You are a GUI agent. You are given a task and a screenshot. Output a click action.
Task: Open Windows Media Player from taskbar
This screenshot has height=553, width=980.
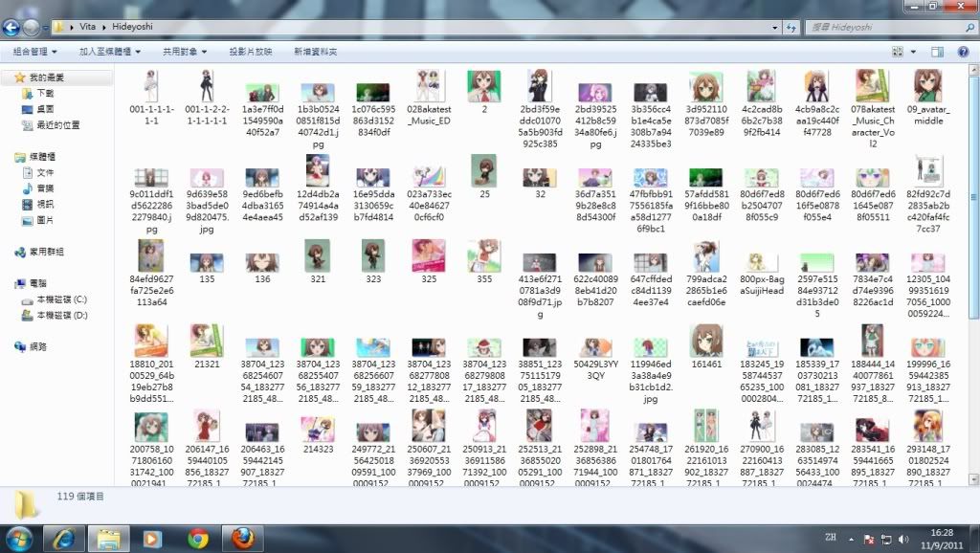point(152,539)
